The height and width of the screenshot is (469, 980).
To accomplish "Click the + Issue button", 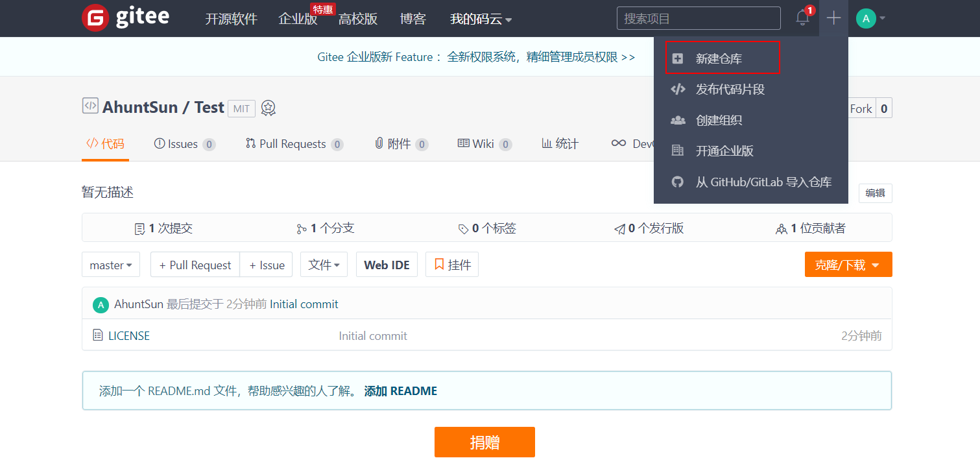I will 267,265.
